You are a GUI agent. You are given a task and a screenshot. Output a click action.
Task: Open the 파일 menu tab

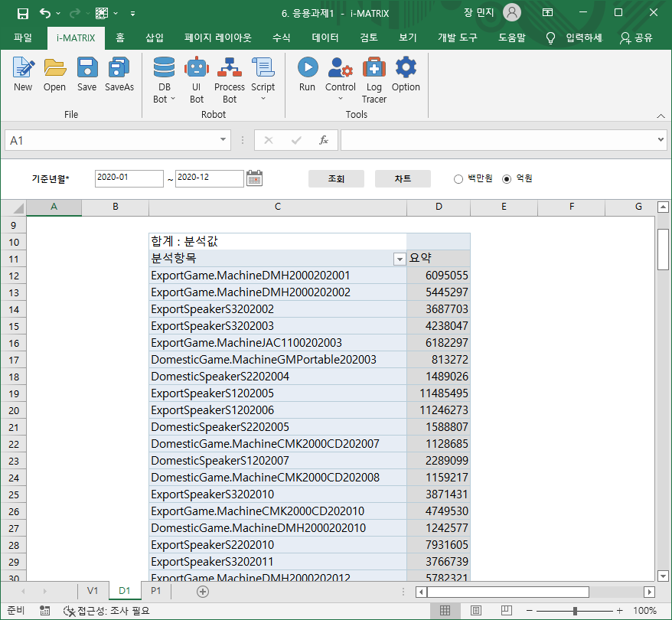pos(23,38)
